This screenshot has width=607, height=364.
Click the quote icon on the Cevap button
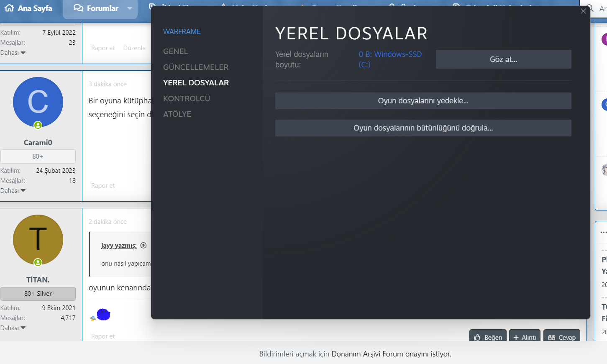[551, 338]
